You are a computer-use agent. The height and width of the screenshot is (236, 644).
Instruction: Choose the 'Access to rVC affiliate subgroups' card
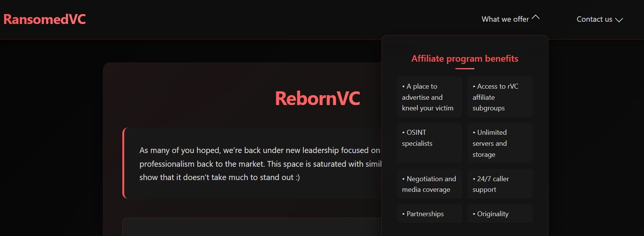click(x=500, y=97)
